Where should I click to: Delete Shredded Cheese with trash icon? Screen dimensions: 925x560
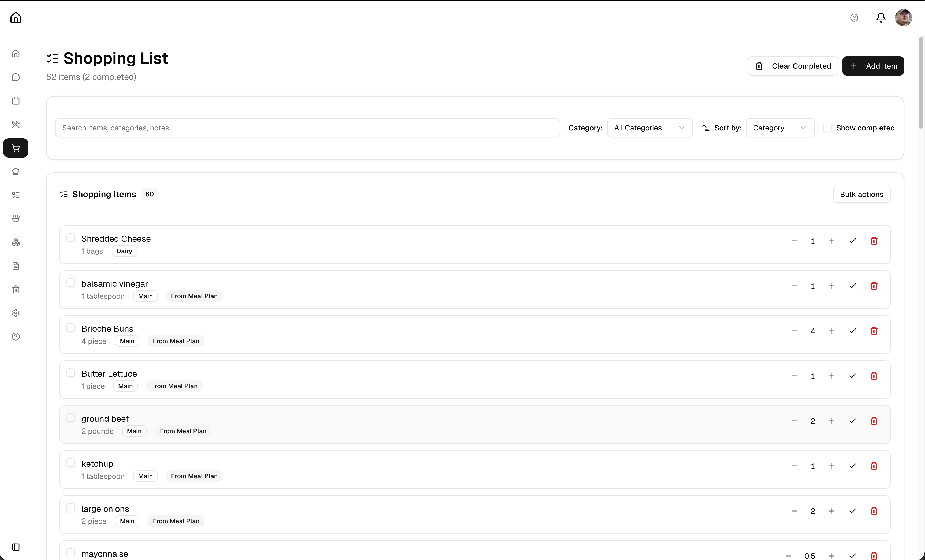point(874,241)
